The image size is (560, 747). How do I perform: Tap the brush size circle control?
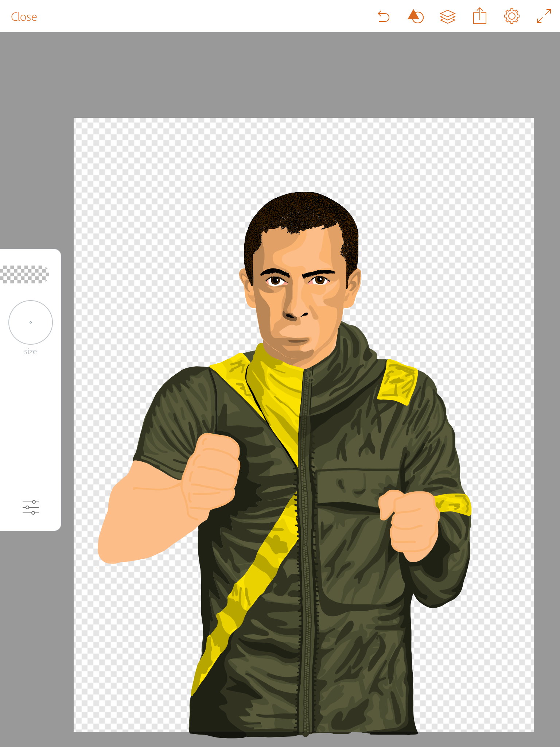[31, 322]
